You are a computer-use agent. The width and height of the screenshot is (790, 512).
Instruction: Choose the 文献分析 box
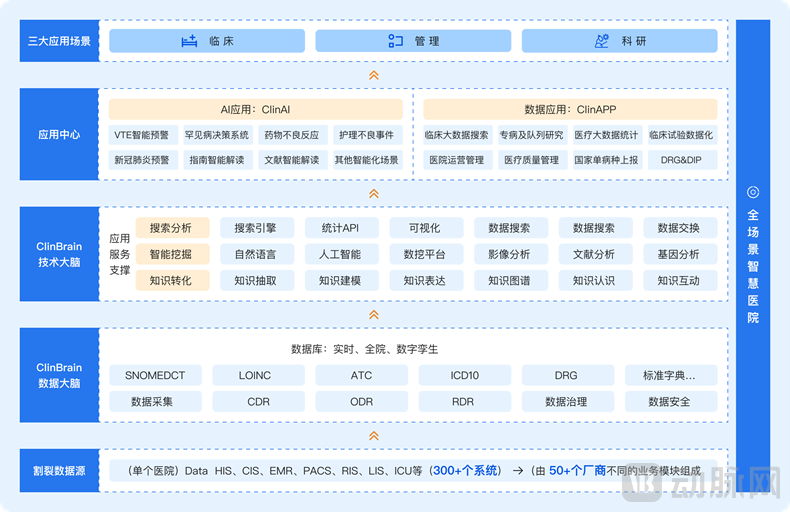(x=596, y=254)
